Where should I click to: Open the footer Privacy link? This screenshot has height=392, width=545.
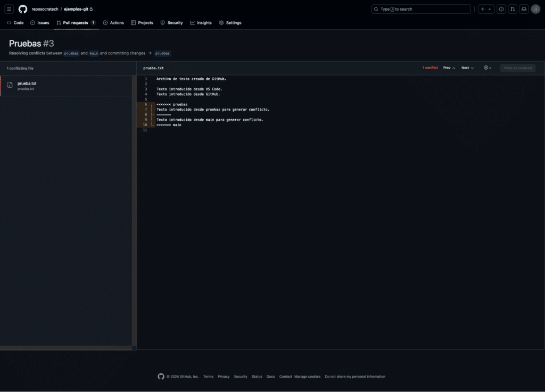pos(224,377)
